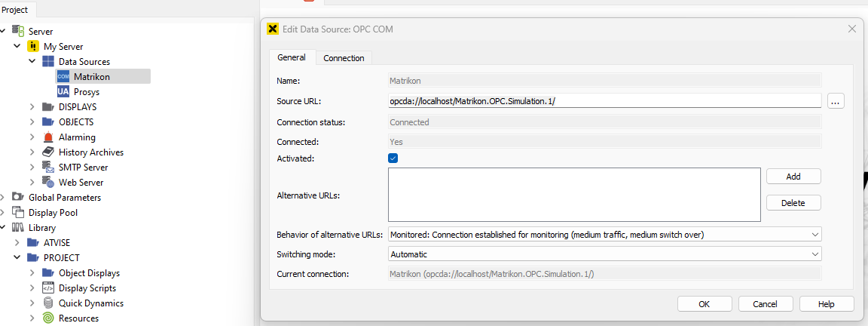
Task: Collapse the Data Sources node
Action: (32, 62)
